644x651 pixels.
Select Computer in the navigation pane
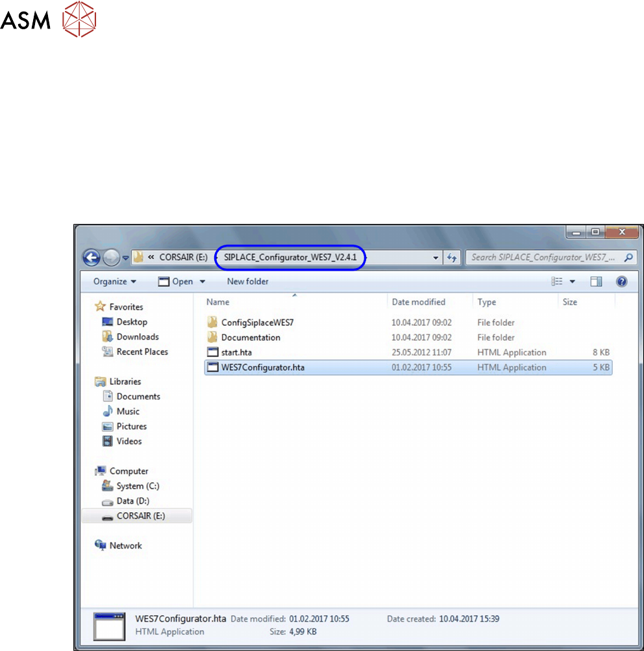click(x=129, y=471)
